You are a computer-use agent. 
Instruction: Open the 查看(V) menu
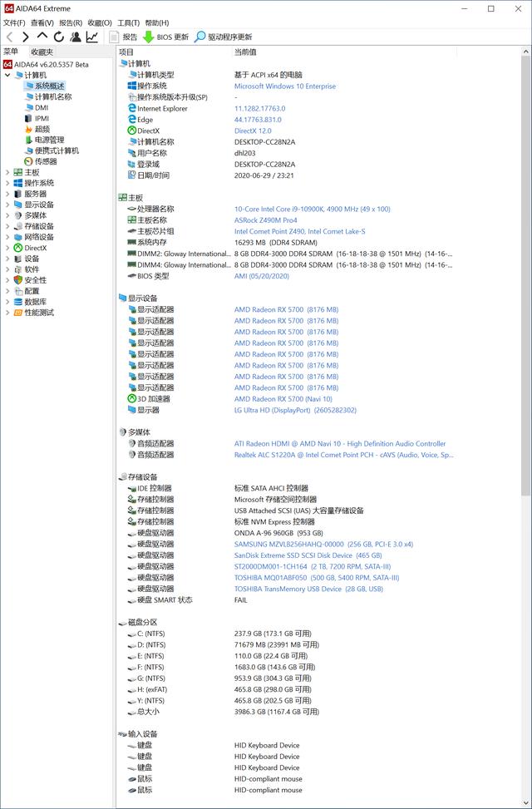[x=42, y=22]
